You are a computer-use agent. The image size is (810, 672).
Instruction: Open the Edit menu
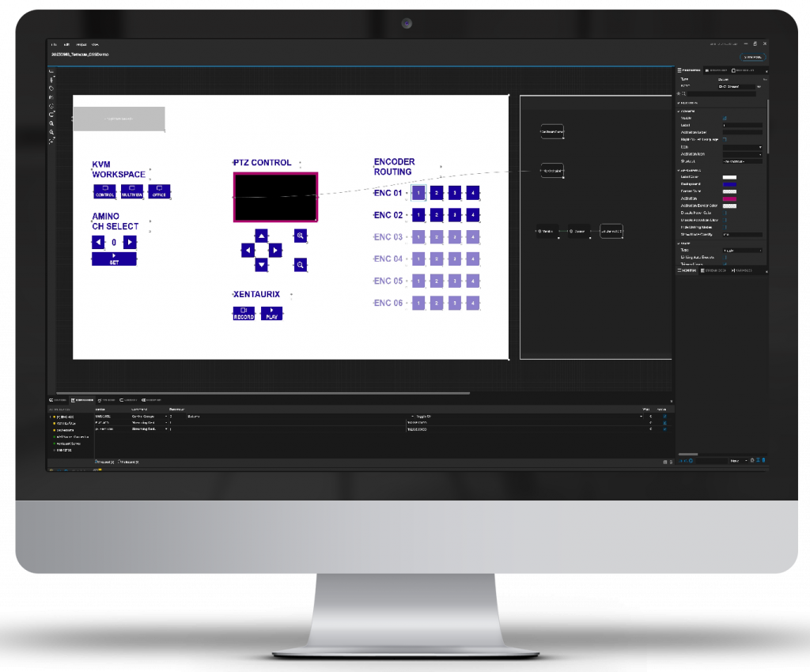coord(66,43)
